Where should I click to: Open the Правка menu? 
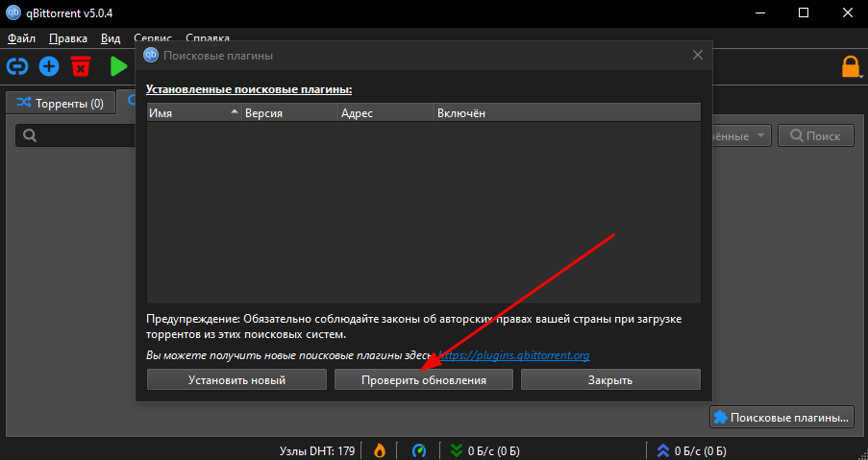pos(68,38)
